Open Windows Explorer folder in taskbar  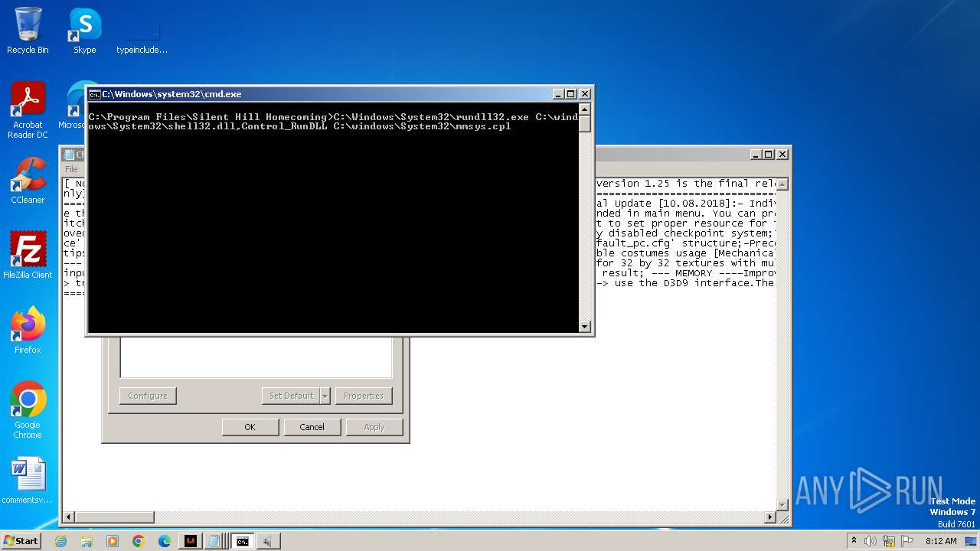[x=87, y=541]
